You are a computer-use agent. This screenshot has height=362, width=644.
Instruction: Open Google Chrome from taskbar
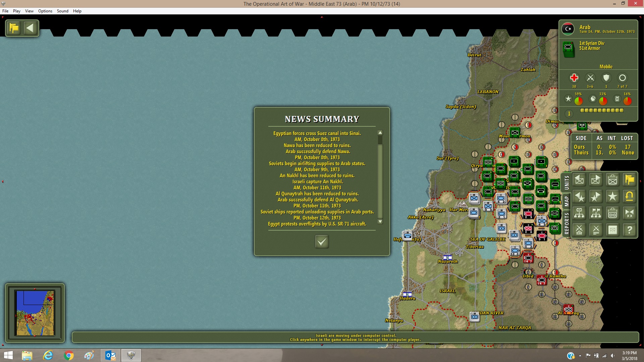coord(69,355)
